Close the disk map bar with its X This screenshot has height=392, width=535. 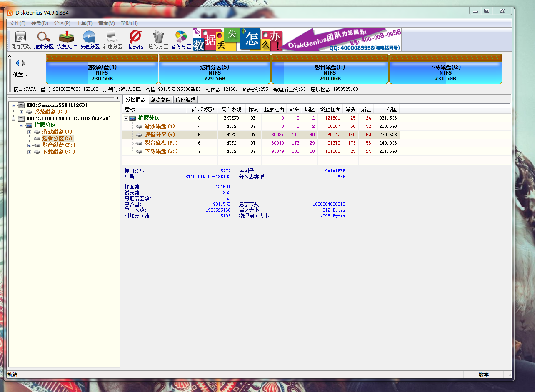coord(10,55)
